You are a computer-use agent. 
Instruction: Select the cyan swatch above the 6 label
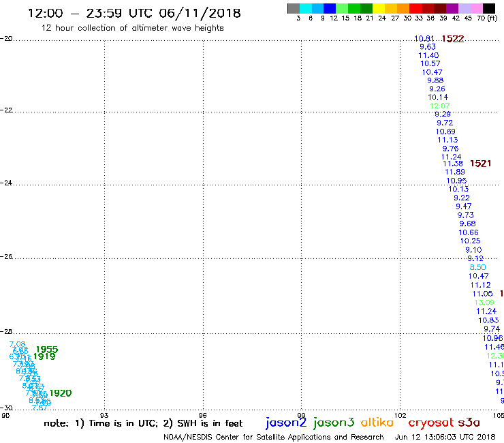306,8
